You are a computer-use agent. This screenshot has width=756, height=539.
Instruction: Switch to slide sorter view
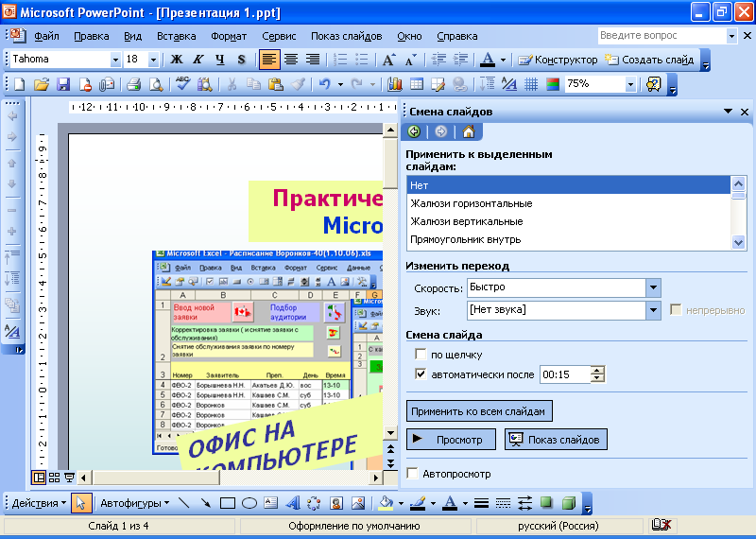[x=55, y=478]
